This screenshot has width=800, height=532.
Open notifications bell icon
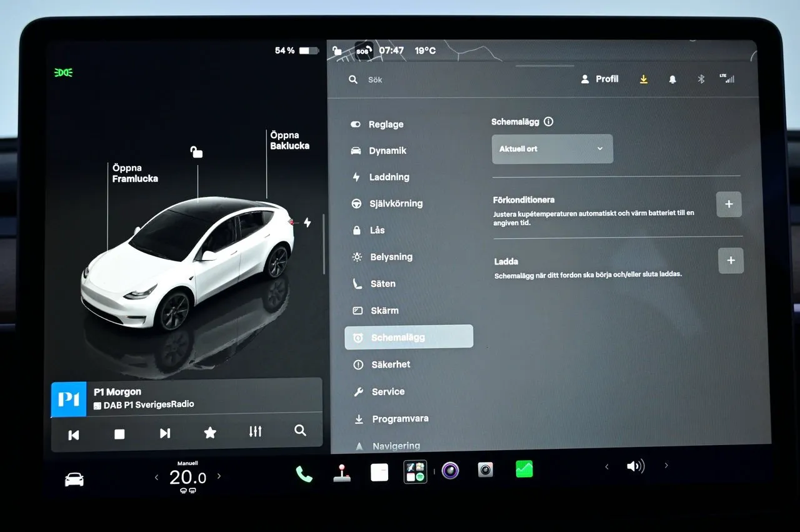(672, 79)
